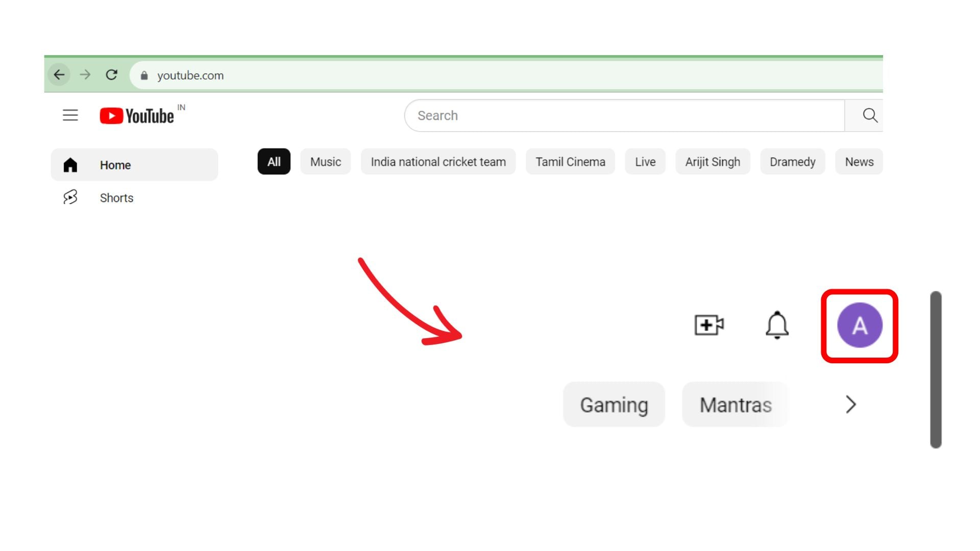Click the Tamil Cinema chip
This screenshot has height=551, width=980.
tap(570, 161)
